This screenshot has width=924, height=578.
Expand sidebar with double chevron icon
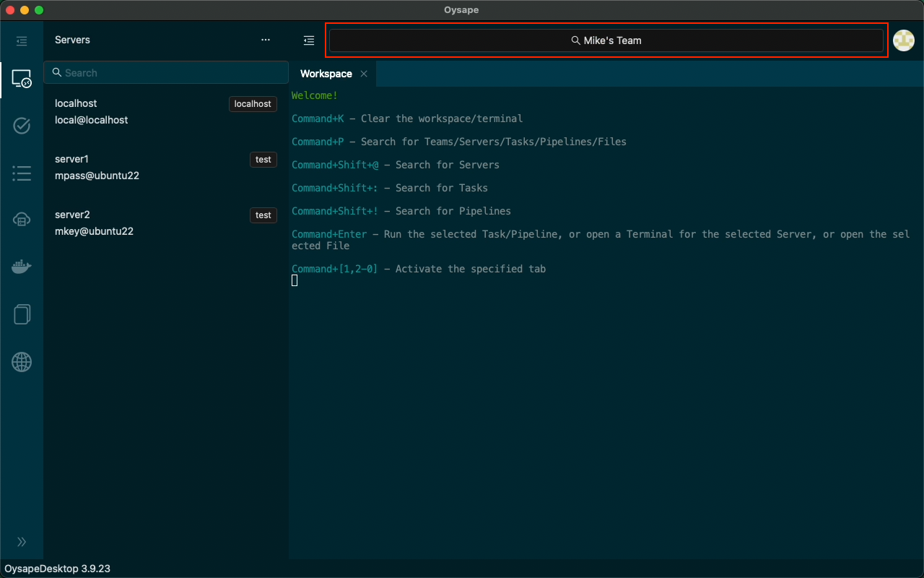pos(22,542)
